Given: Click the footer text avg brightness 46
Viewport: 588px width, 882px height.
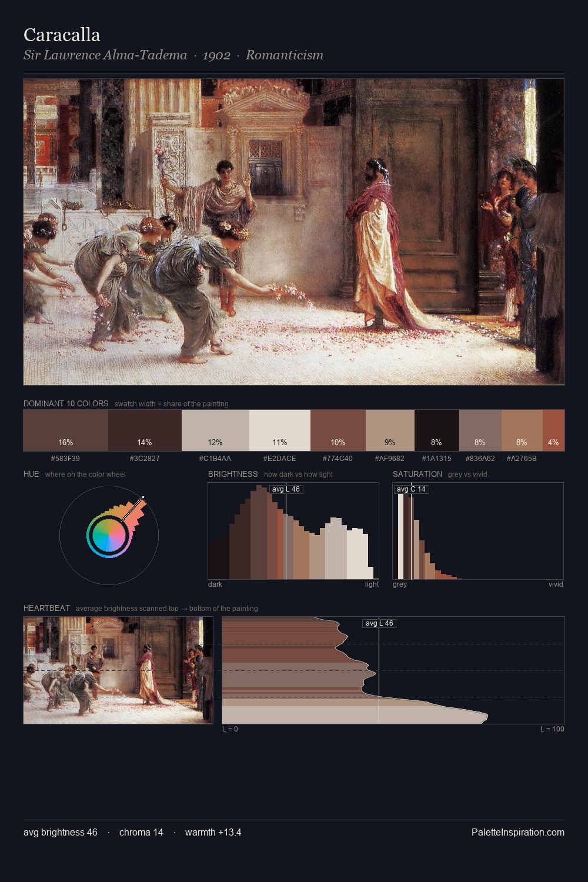Looking at the screenshot, I should pos(61,832).
